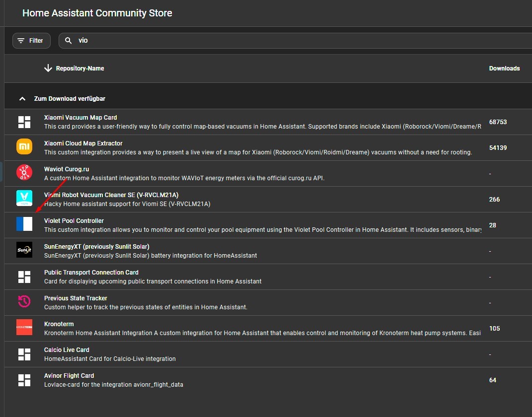
Task: Collapse the Zum Download verfügbar section
Action: [22, 99]
